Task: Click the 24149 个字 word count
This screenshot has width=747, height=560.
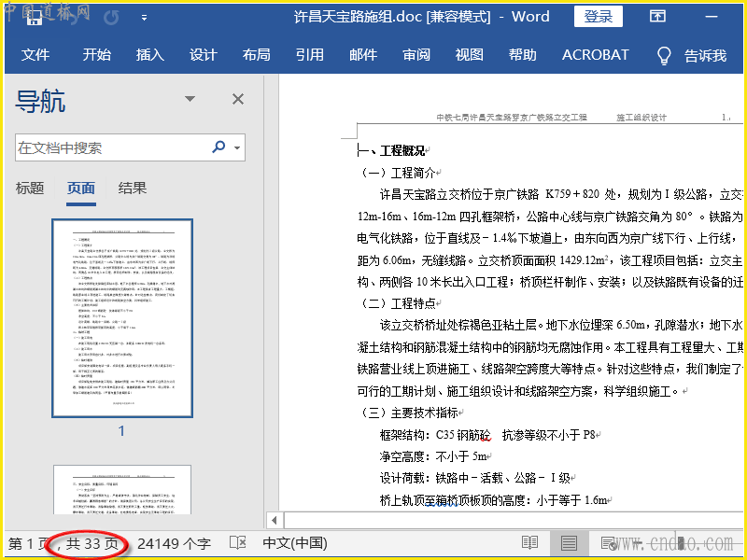Action: click(x=174, y=543)
